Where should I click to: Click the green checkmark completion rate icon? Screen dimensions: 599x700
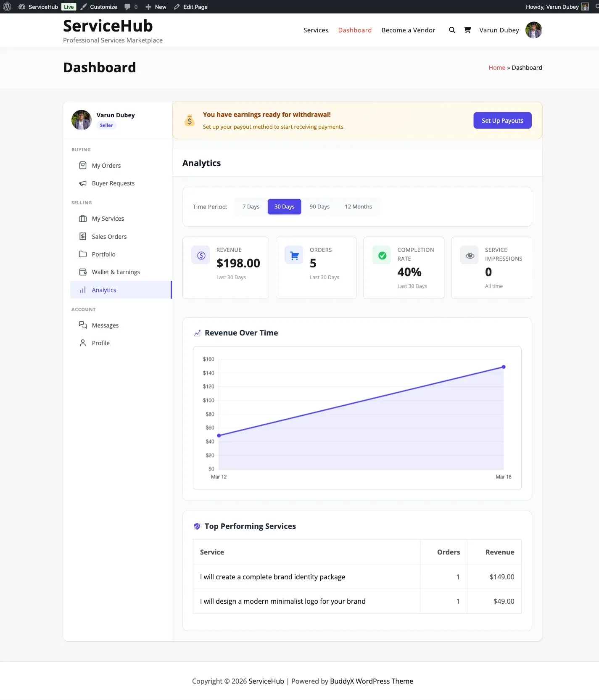382,255
